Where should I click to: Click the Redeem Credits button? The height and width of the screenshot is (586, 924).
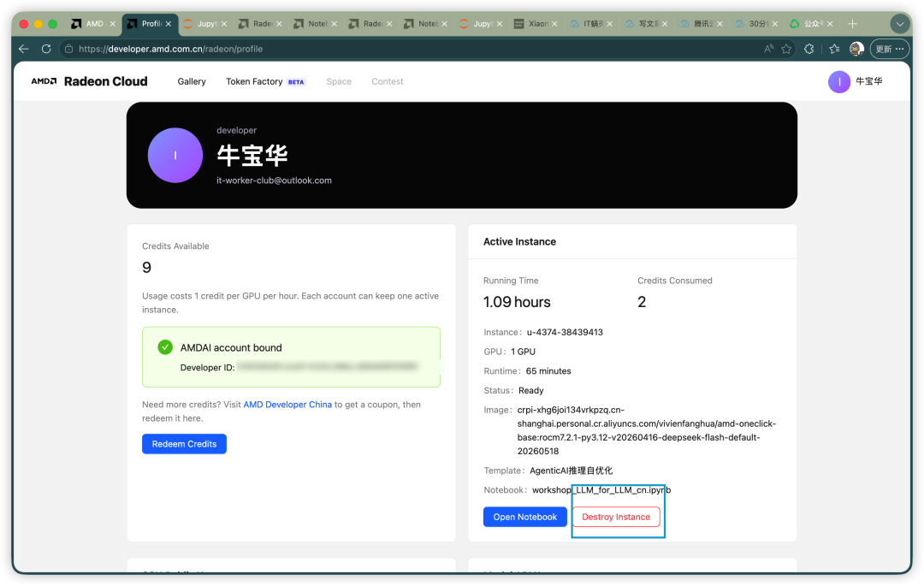click(x=185, y=444)
